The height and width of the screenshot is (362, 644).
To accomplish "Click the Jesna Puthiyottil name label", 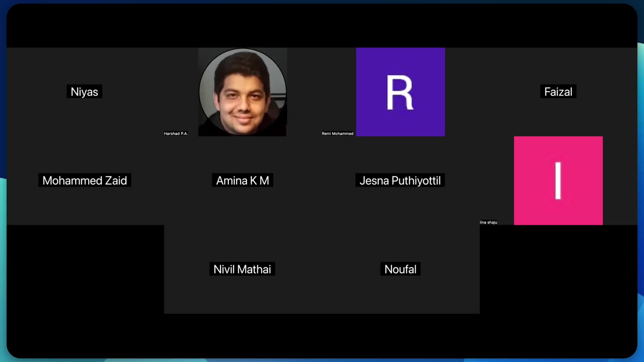I will [x=400, y=180].
